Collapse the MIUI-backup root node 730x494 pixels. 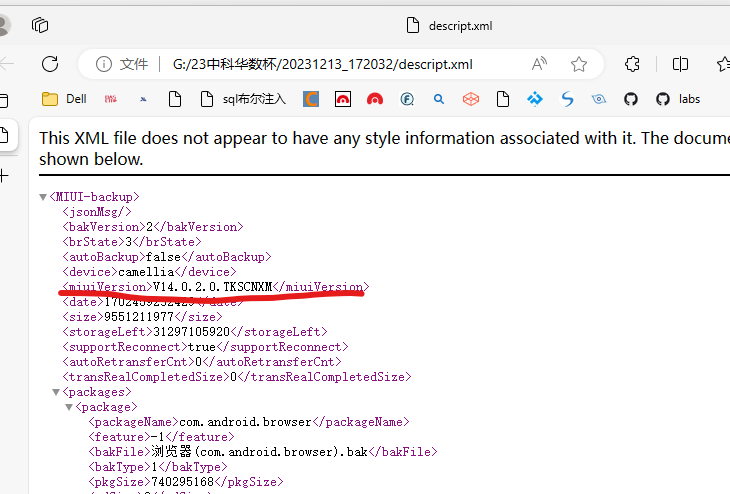pos(43,197)
